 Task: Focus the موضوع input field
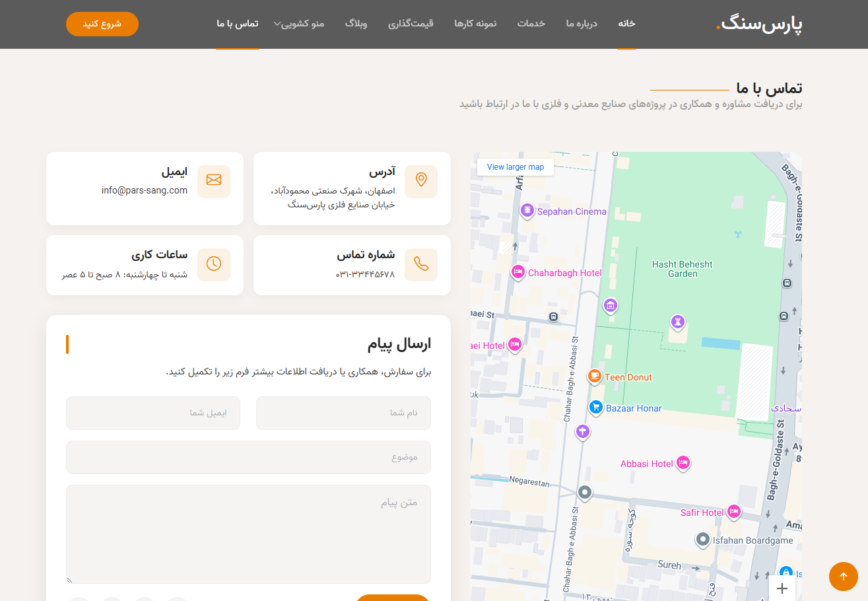pos(248,457)
